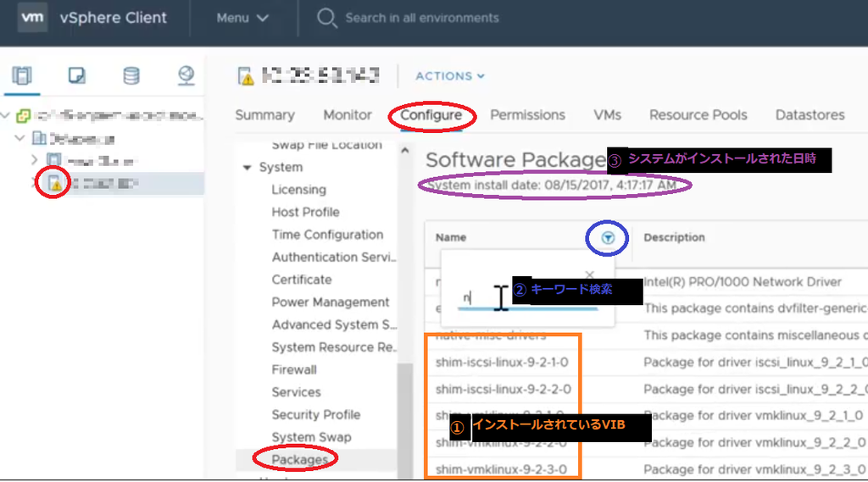Click the filter keyword text field
The width and height of the screenshot is (868, 482).
pos(527,299)
